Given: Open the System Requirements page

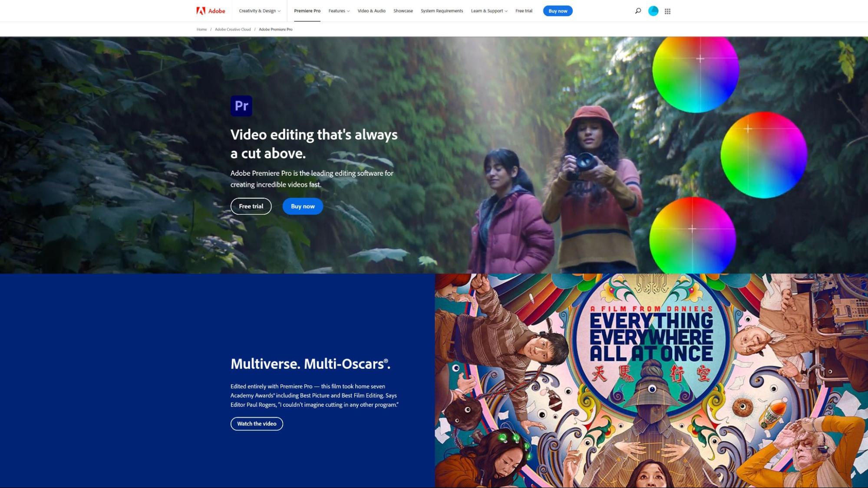Looking at the screenshot, I should coord(441,10).
